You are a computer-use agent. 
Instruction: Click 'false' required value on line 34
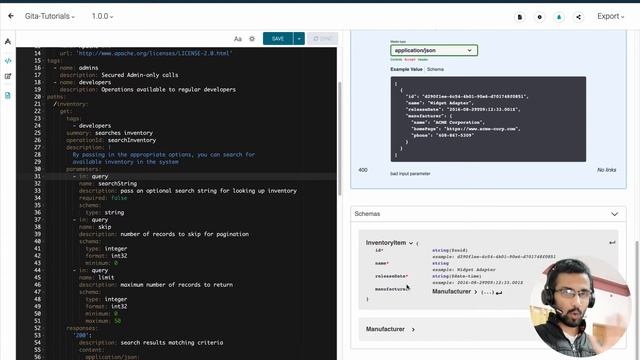click(119, 198)
